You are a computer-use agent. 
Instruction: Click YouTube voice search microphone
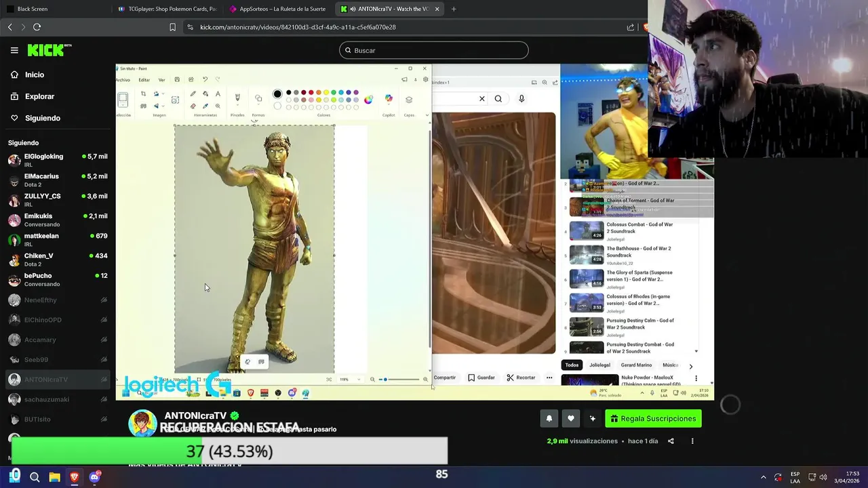[x=521, y=99]
